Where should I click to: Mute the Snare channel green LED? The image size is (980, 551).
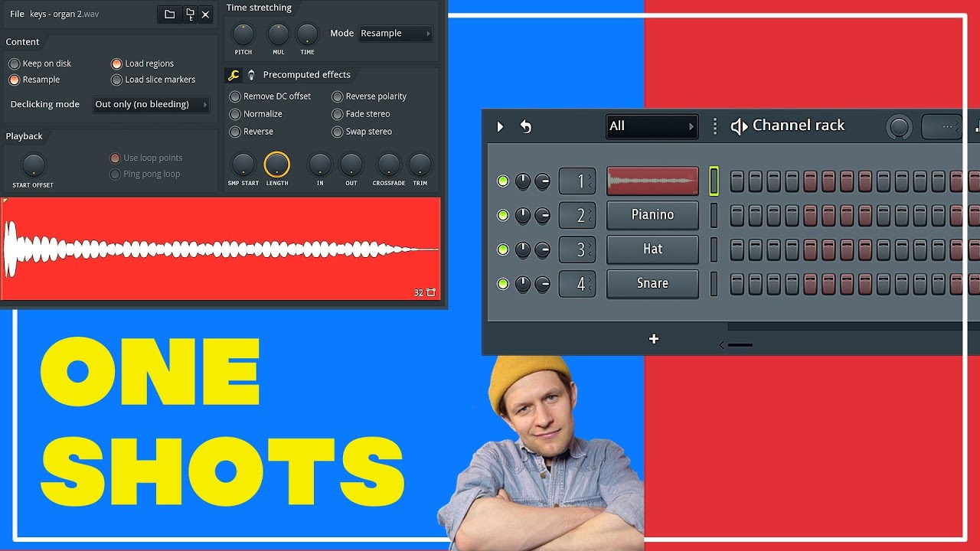point(503,284)
